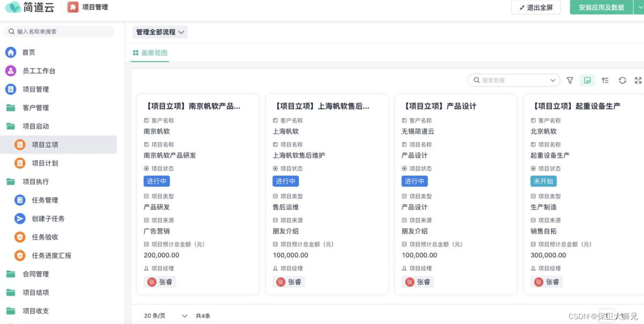Screen dimensions: 644x324
Task: Click 张睿 manager chip on 无锡简道云 card
Action: (418, 282)
